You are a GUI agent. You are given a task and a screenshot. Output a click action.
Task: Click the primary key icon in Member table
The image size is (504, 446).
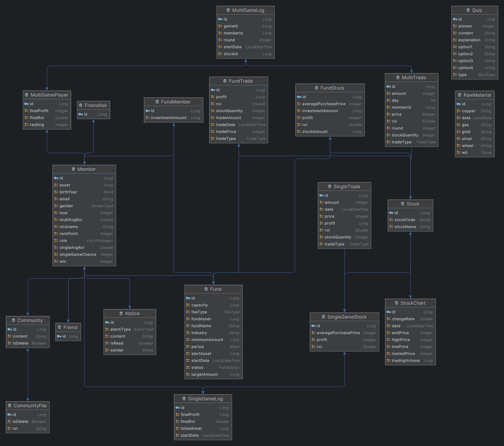click(56, 178)
